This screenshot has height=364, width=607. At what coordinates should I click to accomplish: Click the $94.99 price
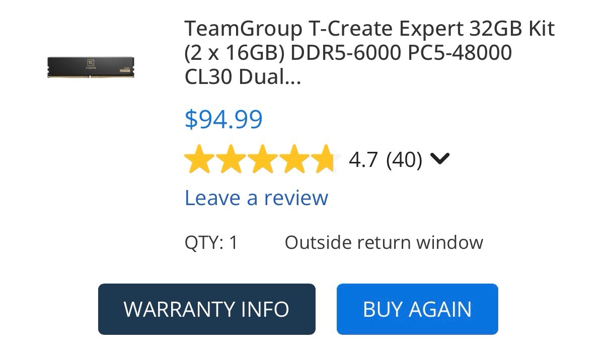click(223, 119)
